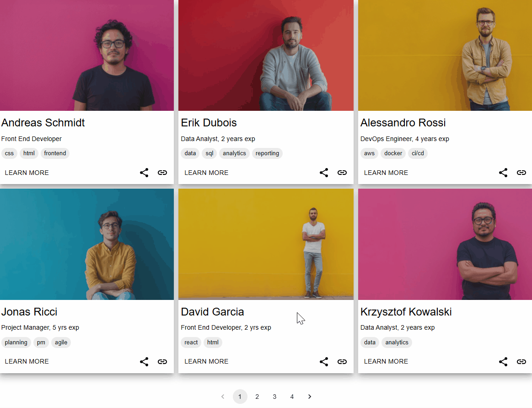
Task: Copy link icon on Erik Dubois card
Action: [342, 173]
